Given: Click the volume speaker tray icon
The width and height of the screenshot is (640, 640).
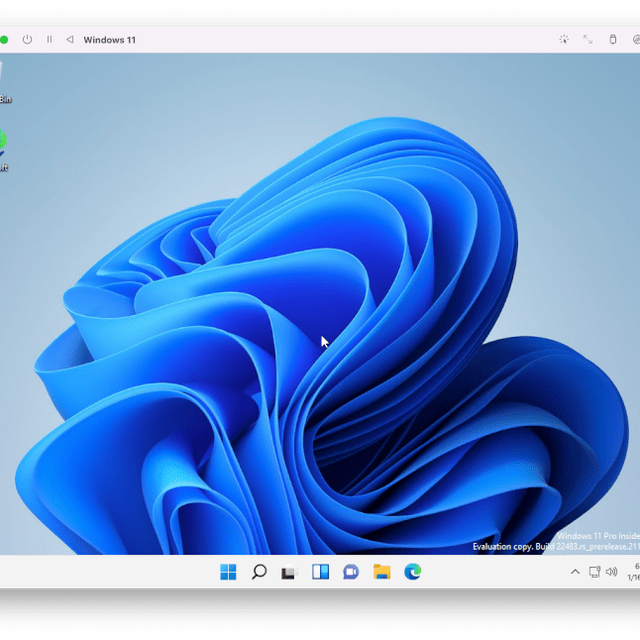Looking at the screenshot, I should (611, 572).
